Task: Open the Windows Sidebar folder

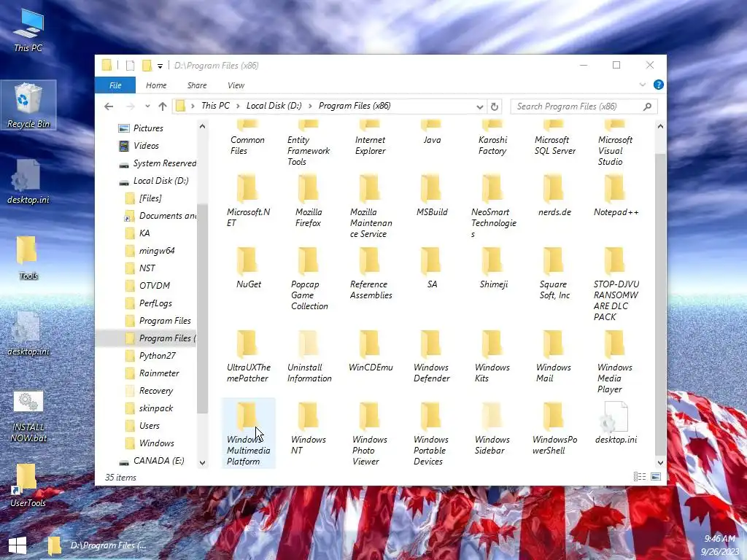Action: 492,428
